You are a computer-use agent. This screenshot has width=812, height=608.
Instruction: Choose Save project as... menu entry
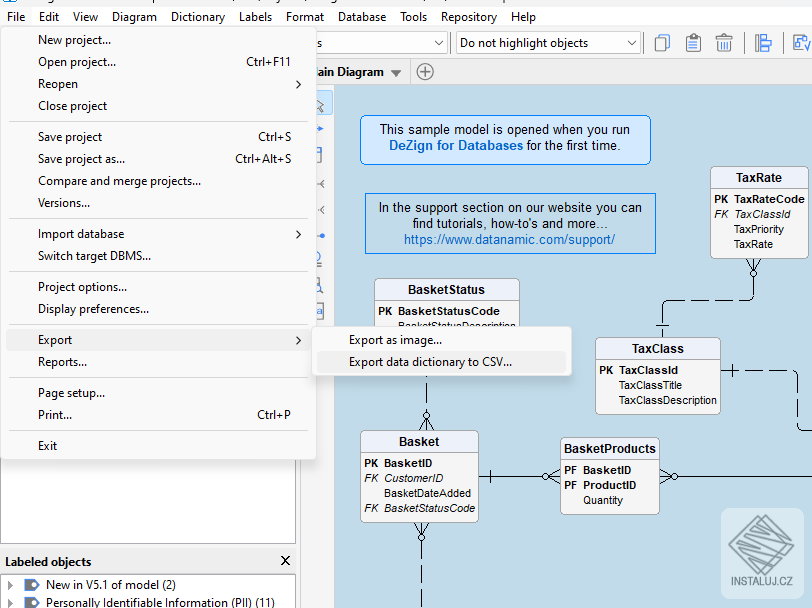click(158, 159)
